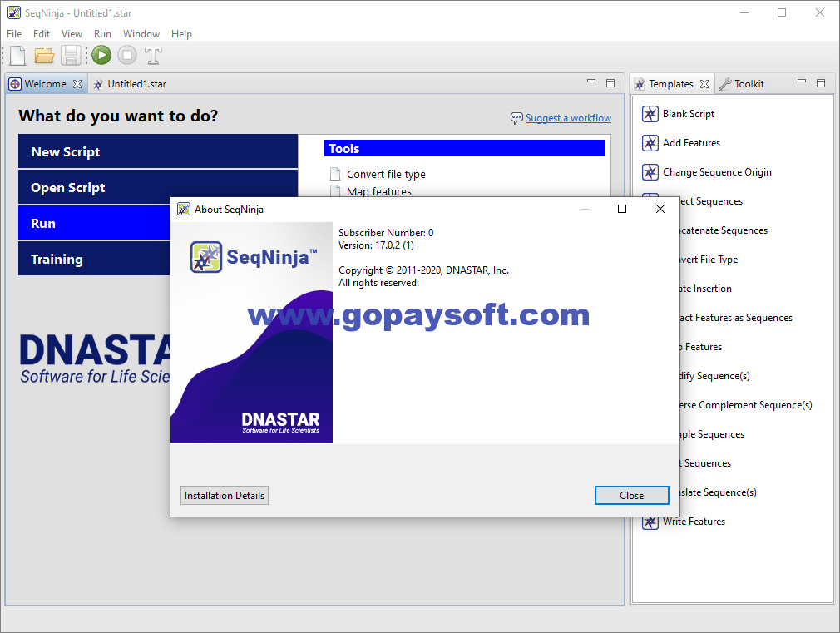Click Installation Details in About dialog
This screenshot has height=633, width=840.
pyautogui.click(x=225, y=496)
